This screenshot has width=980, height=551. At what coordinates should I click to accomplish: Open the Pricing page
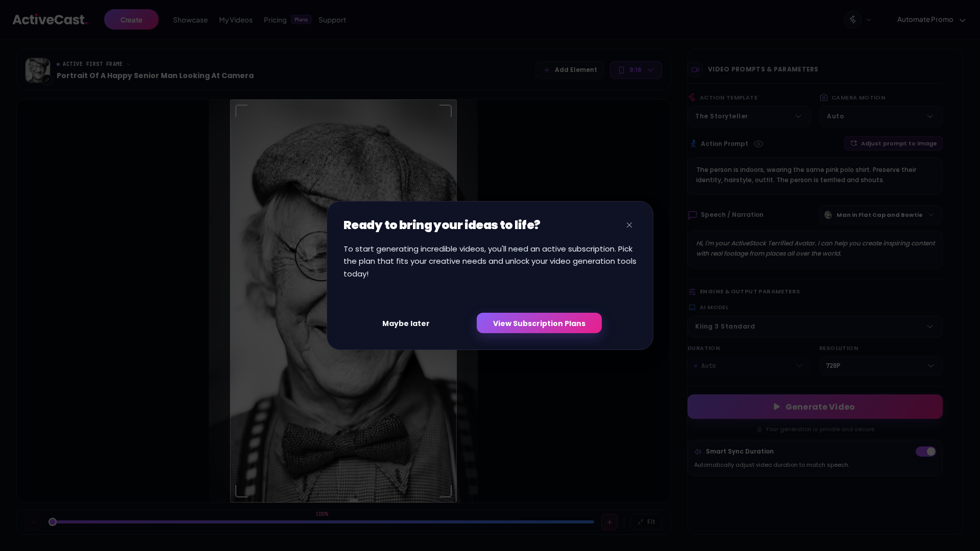(275, 20)
